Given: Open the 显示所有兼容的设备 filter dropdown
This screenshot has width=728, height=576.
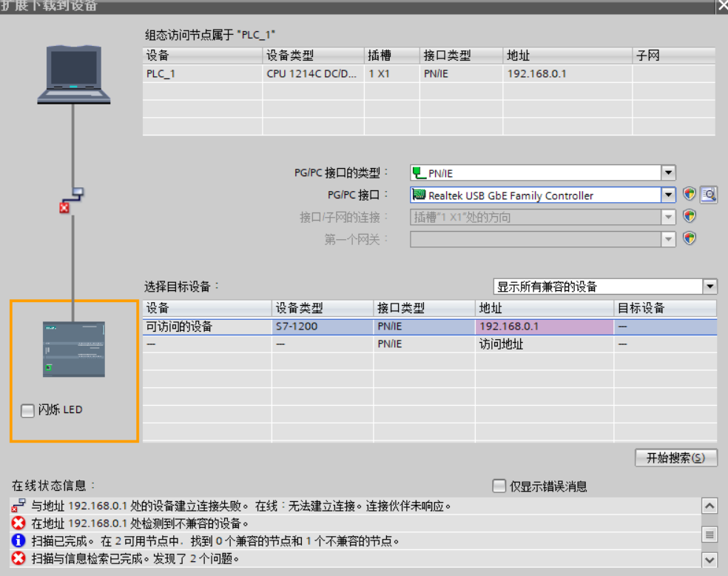Looking at the screenshot, I should click(x=710, y=287).
